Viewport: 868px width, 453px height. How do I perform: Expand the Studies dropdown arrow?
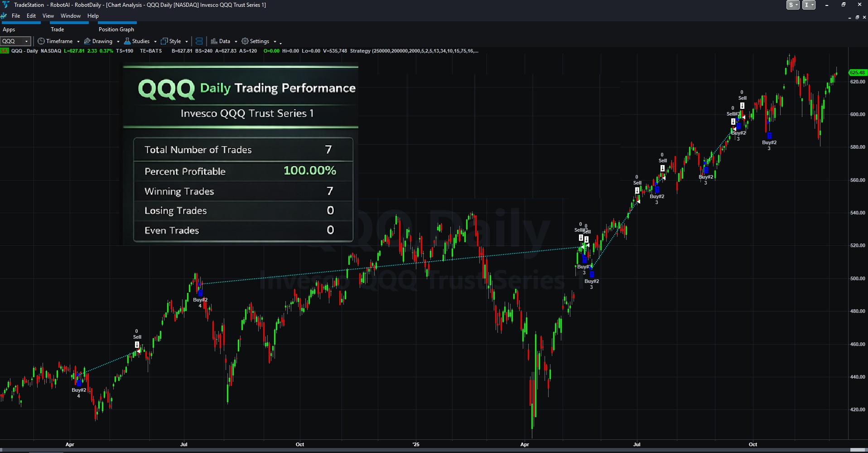[x=155, y=42]
